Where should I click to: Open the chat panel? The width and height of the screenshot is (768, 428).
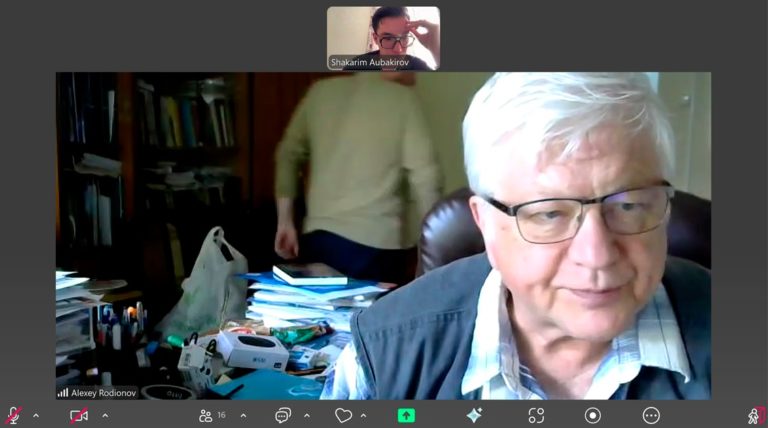point(283,416)
